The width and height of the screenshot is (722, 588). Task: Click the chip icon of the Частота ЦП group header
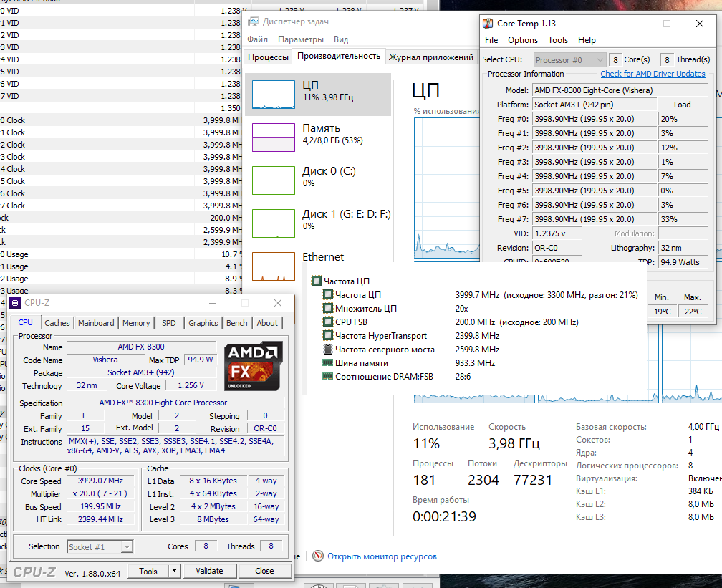coord(317,281)
